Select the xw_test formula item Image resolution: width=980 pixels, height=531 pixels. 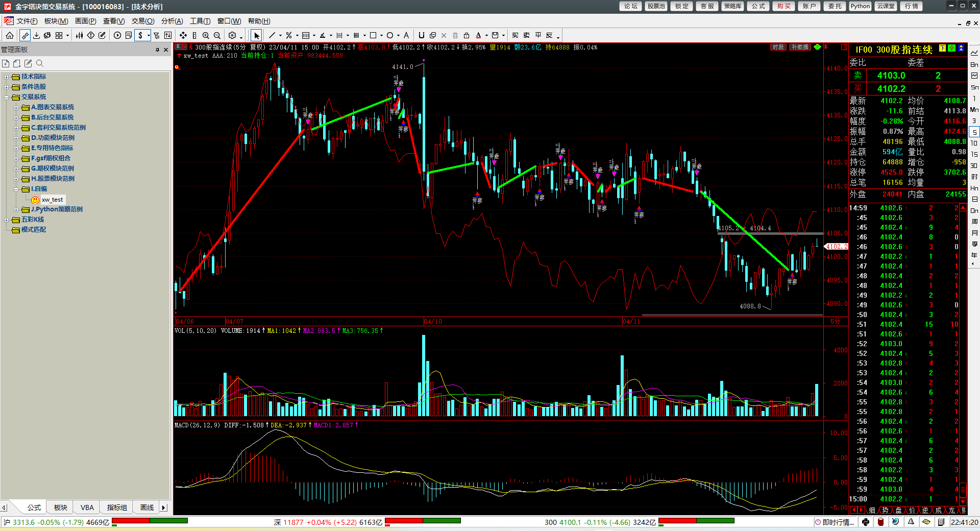pos(52,200)
